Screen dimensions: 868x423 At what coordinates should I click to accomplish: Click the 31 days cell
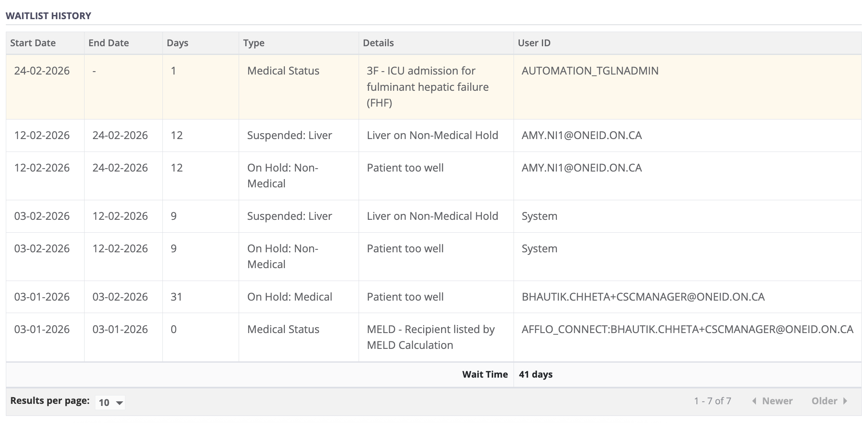(x=176, y=297)
